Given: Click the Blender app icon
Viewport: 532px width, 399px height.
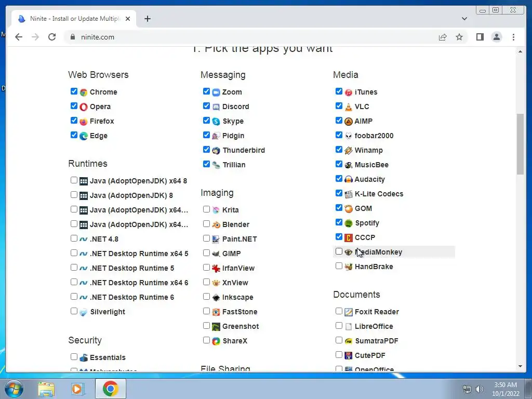Looking at the screenshot, I should tap(216, 225).
